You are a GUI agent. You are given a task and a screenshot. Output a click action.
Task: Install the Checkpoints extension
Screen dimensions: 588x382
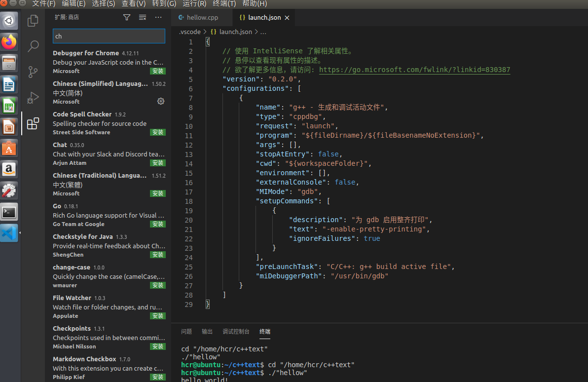[158, 346]
